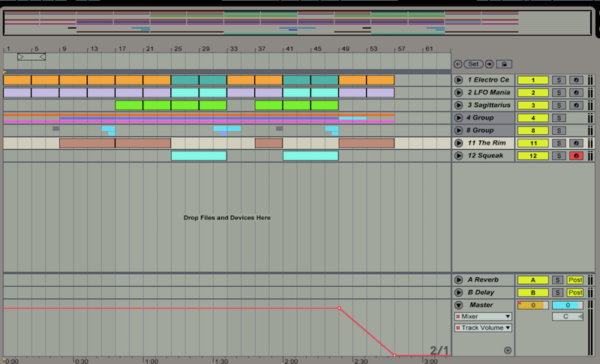Open the Mixer device chooser dropdown
Image resolution: width=600 pixels, height=364 pixels.
click(483, 316)
